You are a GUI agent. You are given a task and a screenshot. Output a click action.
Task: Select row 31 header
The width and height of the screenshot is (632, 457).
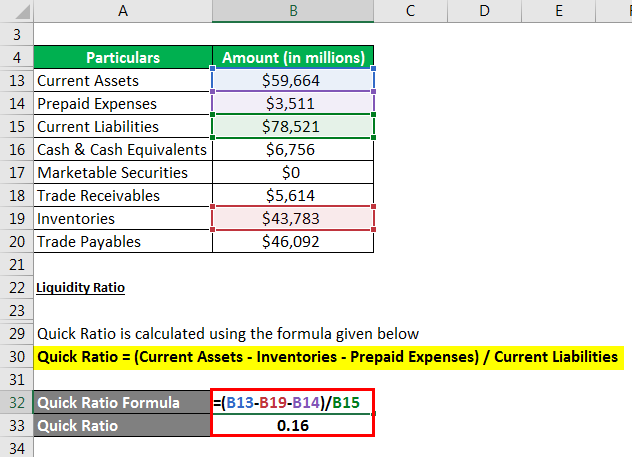click(x=17, y=379)
